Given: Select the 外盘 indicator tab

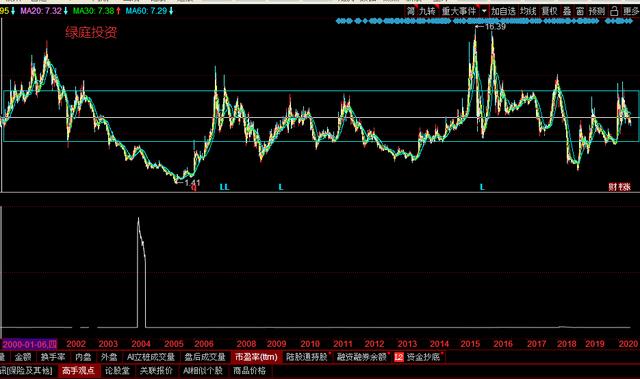Looking at the screenshot, I should point(109,357).
